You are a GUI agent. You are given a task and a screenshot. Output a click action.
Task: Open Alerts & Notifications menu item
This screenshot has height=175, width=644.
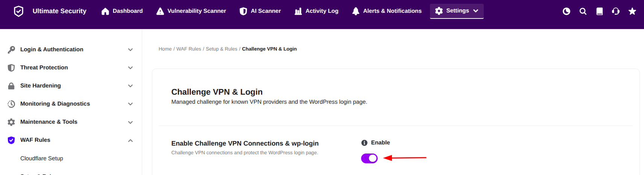coord(387,11)
